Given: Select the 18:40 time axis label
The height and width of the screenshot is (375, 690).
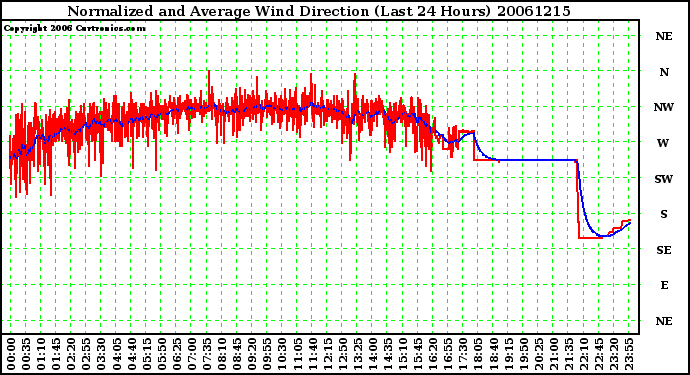Looking at the screenshot, I should [493, 354].
